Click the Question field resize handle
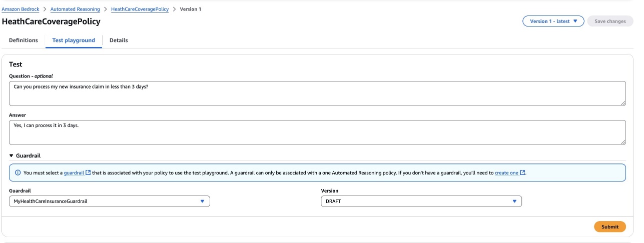Screen dimensions: 644x243 coord(623,103)
